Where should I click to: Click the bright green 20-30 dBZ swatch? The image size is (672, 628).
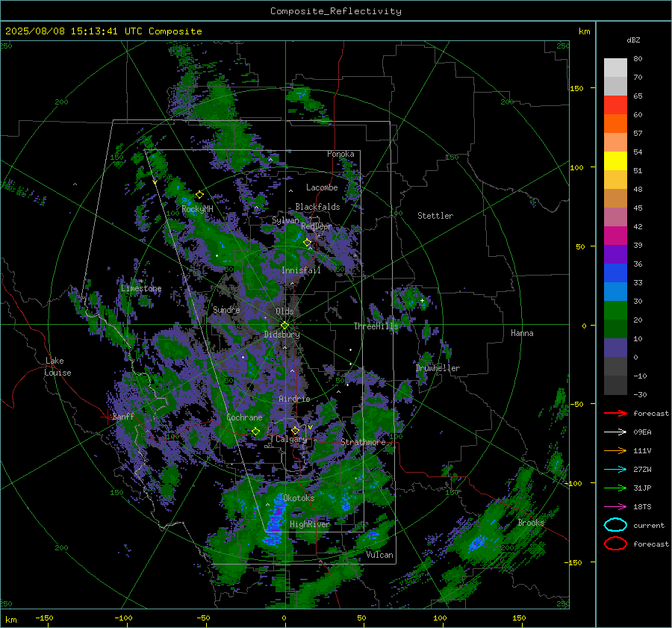(615, 311)
